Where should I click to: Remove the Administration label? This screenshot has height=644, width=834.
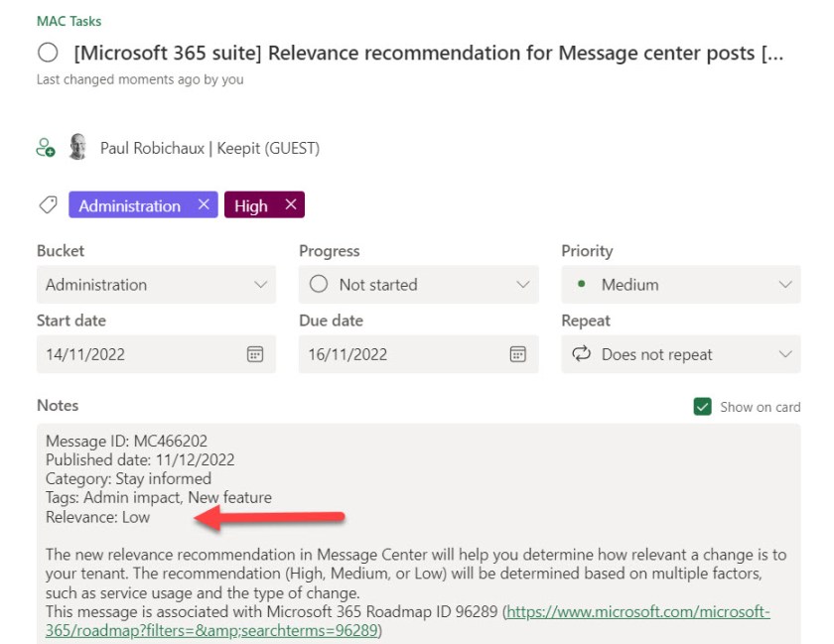point(204,204)
